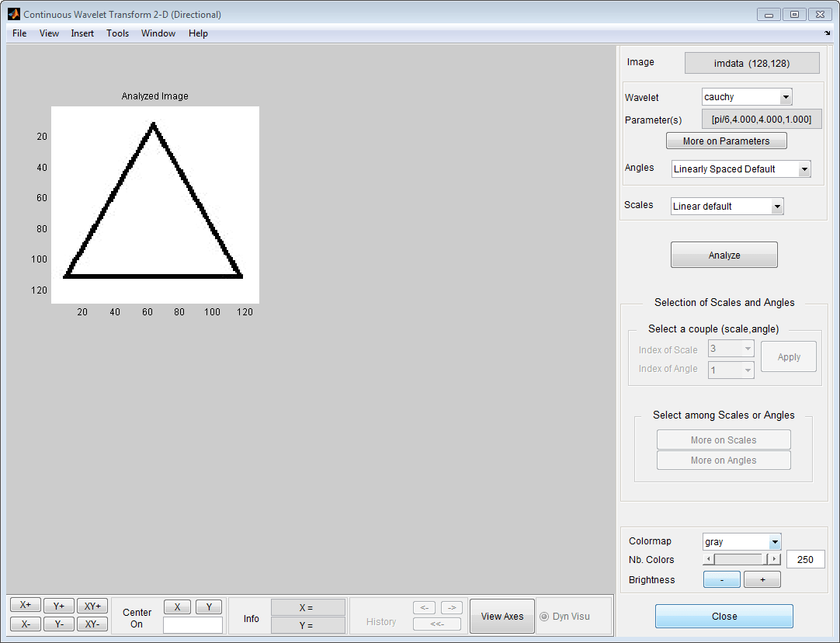This screenshot has height=643, width=840.
Task: Open the Index of Angle dropdown
Action: [x=731, y=370]
